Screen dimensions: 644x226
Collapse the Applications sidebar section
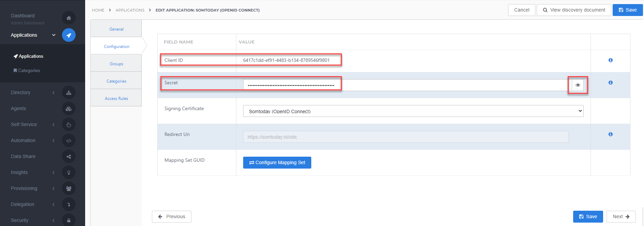pyautogui.click(x=53, y=35)
